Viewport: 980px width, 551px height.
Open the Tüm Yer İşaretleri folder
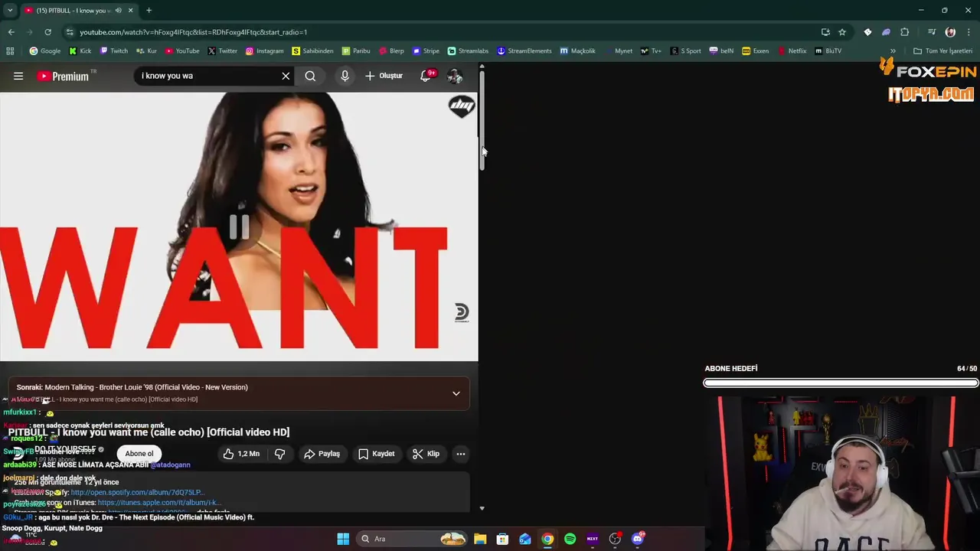[942, 51]
